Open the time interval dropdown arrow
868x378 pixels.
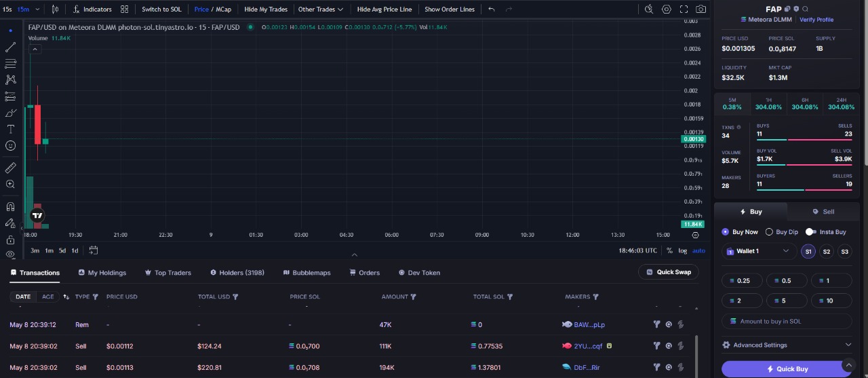pyautogui.click(x=37, y=10)
